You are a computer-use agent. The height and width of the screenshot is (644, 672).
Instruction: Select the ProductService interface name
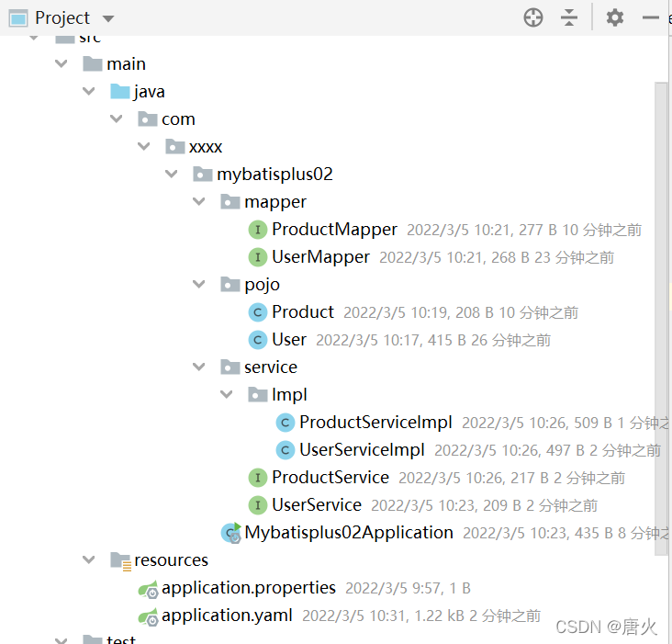click(330, 478)
